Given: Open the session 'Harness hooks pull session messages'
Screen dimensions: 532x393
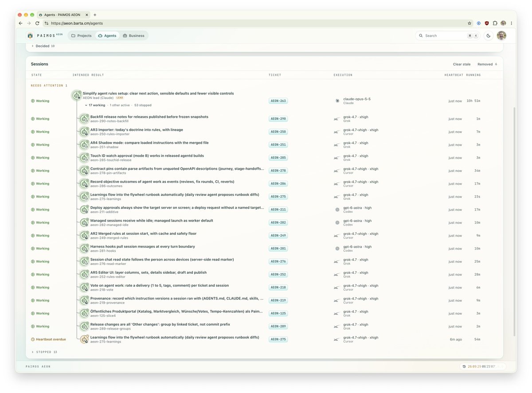Looking at the screenshot, I should coord(143,246).
